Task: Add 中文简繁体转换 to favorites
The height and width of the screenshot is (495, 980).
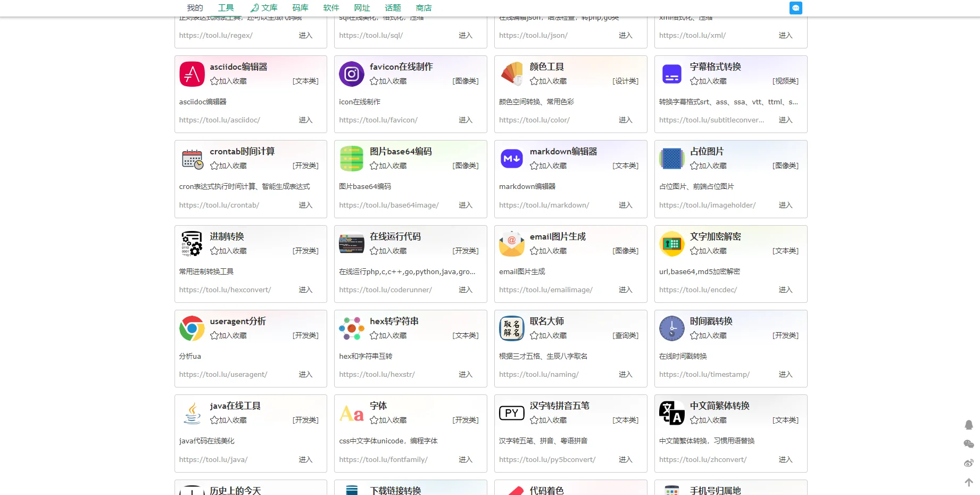Action: coord(709,420)
